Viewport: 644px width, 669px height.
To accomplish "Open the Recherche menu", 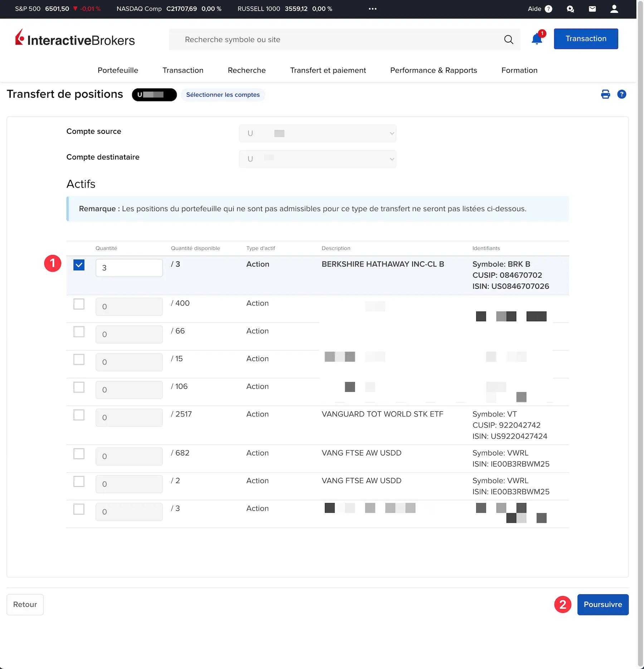I will 247,70.
